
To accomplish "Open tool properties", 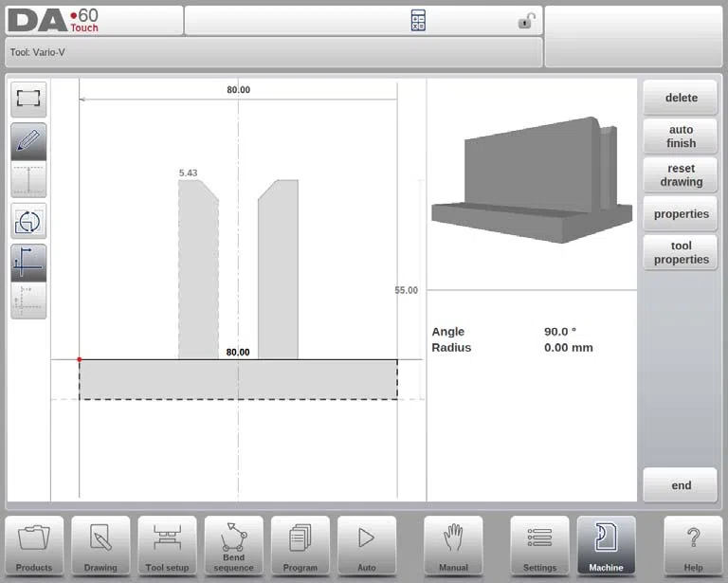I will click(x=681, y=252).
